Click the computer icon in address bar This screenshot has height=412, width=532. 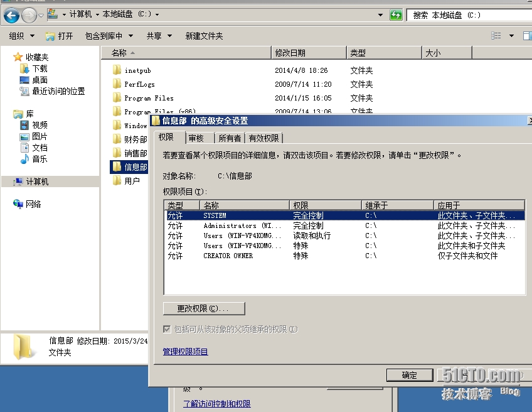(x=53, y=14)
